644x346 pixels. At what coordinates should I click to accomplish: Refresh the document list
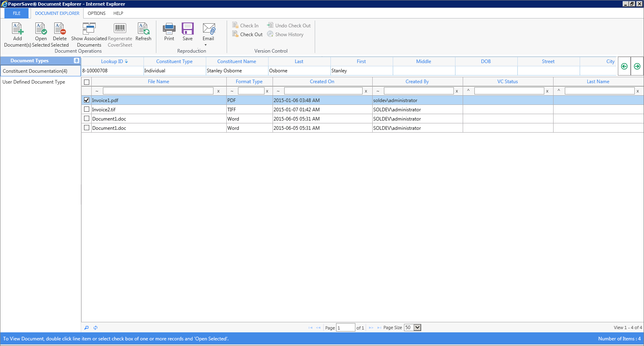click(x=143, y=29)
